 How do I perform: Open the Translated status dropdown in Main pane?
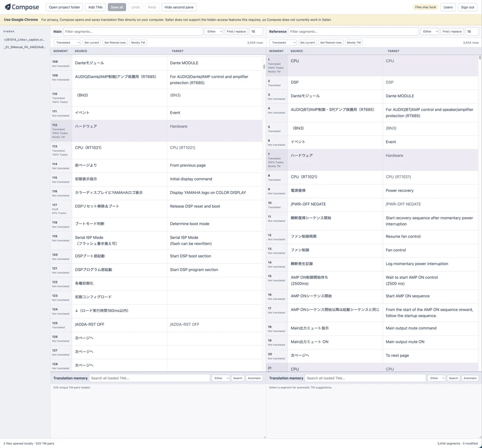(67, 42)
